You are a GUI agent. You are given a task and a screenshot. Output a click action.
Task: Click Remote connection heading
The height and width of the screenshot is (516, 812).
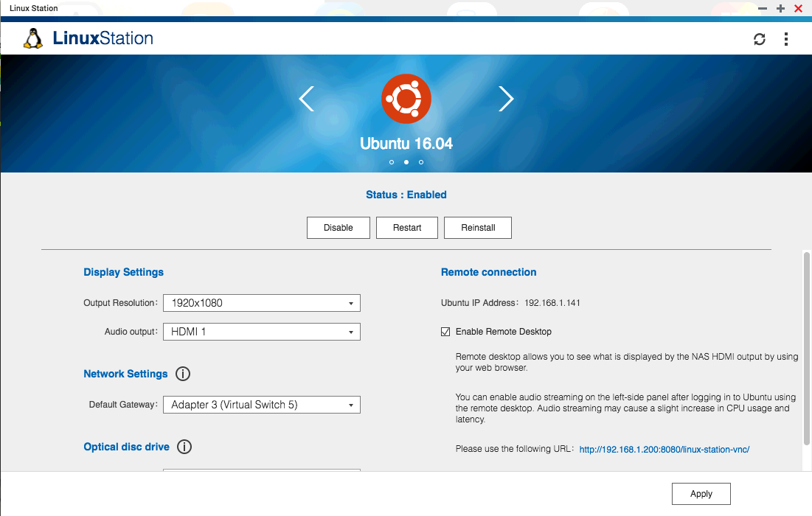pos(488,272)
